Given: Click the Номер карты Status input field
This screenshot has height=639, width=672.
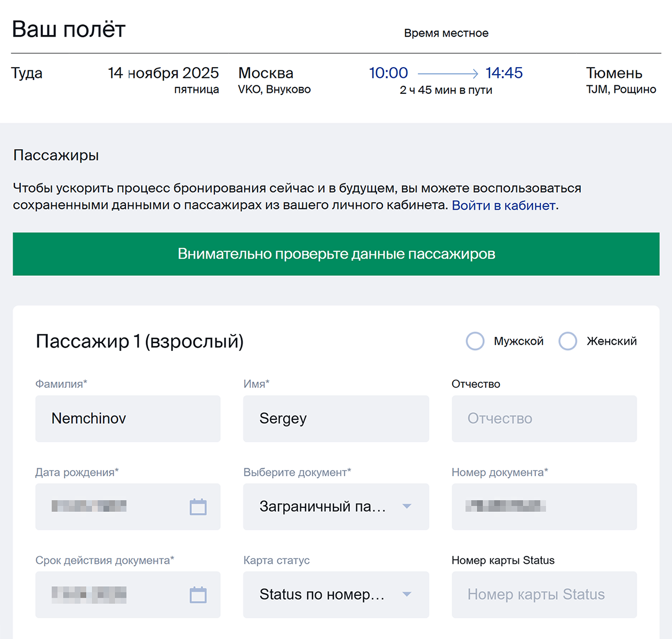Looking at the screenshot, I should pos(544,594).
